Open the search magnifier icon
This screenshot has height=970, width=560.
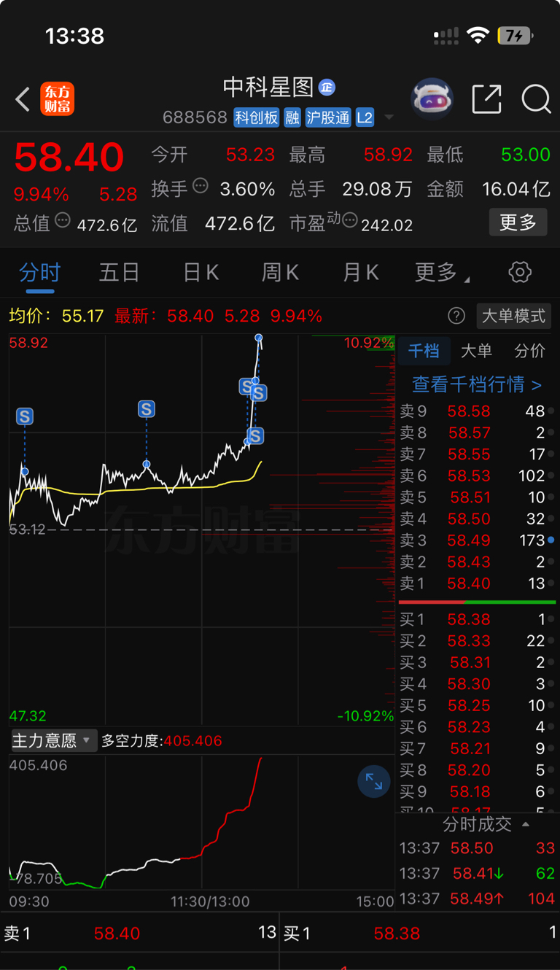(536, 99)
